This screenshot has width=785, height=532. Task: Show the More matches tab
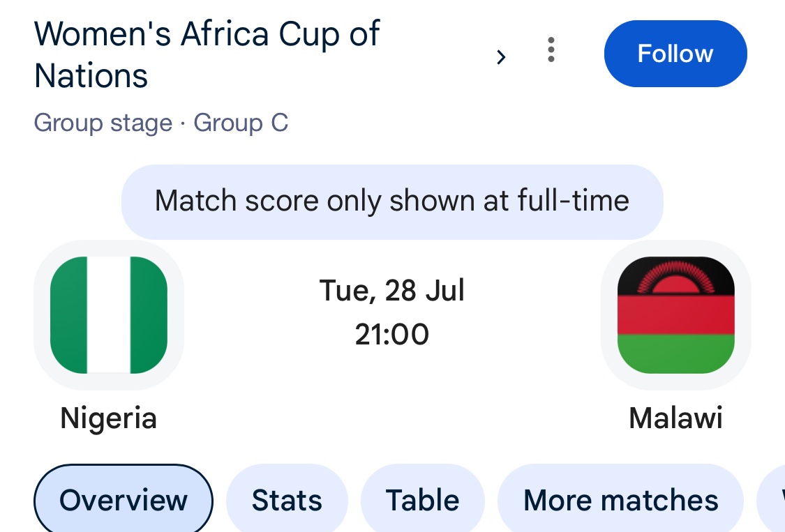click(621, 499)
